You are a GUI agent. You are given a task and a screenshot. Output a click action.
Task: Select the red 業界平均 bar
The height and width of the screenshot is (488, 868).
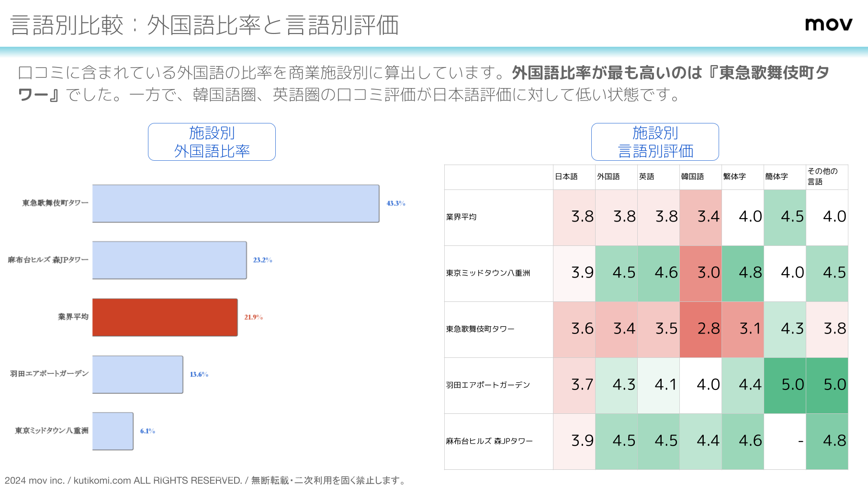tap(165, 317)
